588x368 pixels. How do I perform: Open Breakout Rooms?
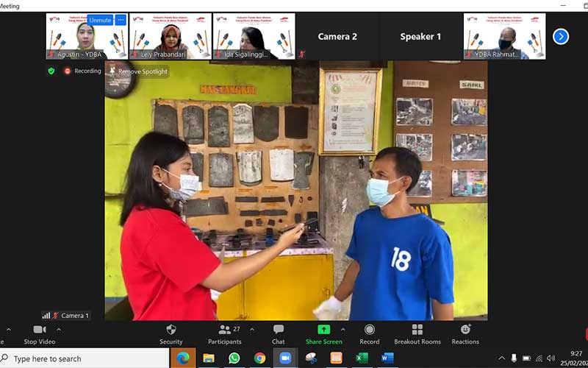417,330
